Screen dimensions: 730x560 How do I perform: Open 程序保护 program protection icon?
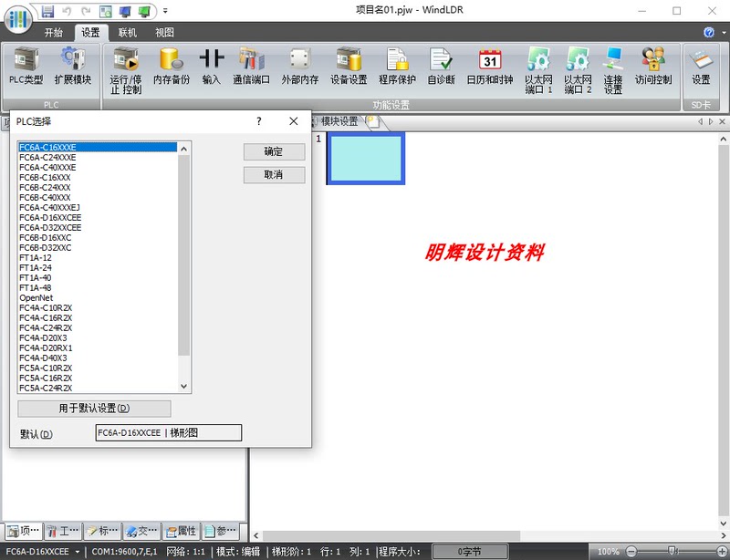pyautogui.click(x=397, y=66)
